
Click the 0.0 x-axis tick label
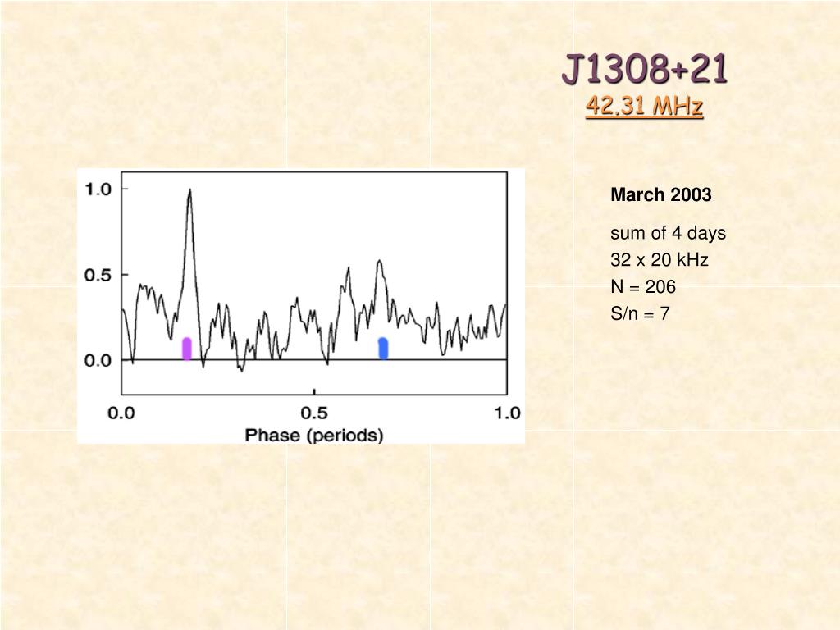point(121,413)
